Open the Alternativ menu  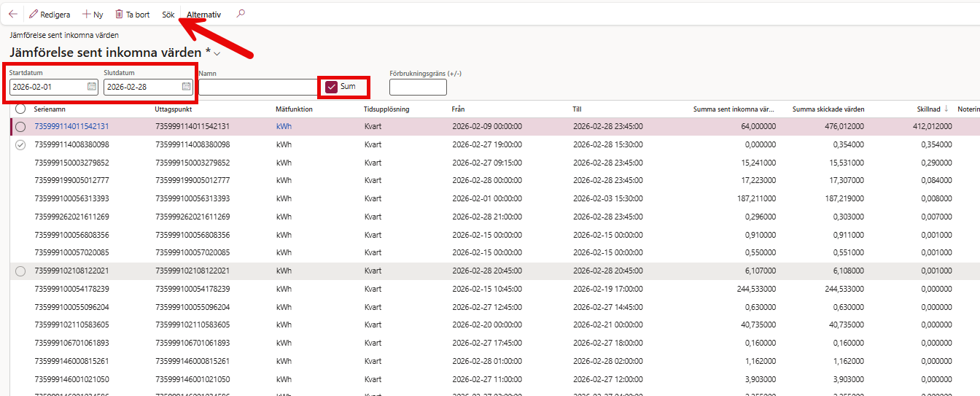[x=203, y=15]
